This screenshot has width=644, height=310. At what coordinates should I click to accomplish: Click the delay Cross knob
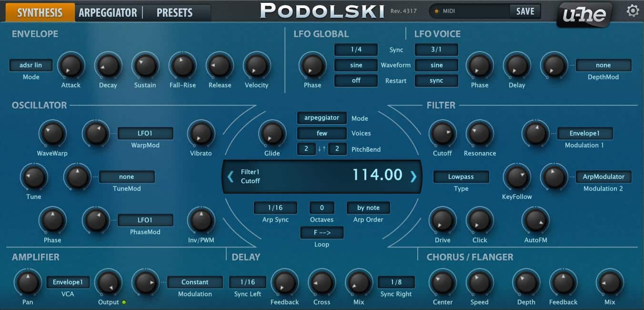tap(322, 282)
